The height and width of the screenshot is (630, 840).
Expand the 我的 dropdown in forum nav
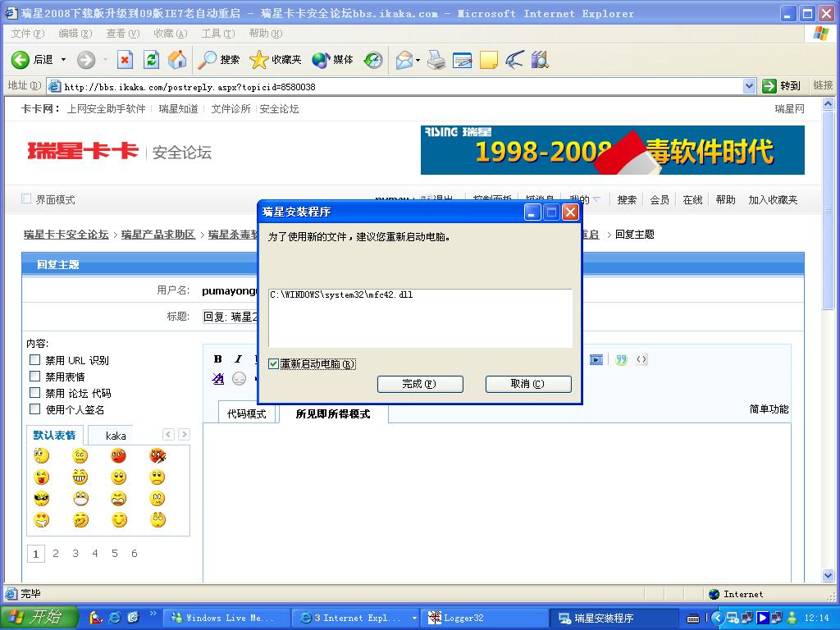pyautogui.click(x=597, y=199)
